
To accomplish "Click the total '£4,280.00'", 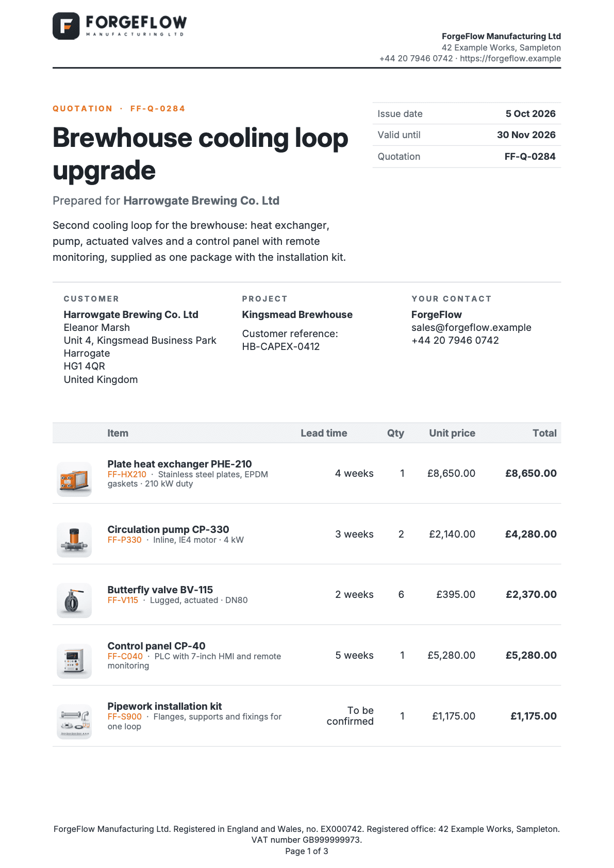I will tap(531, 534).
